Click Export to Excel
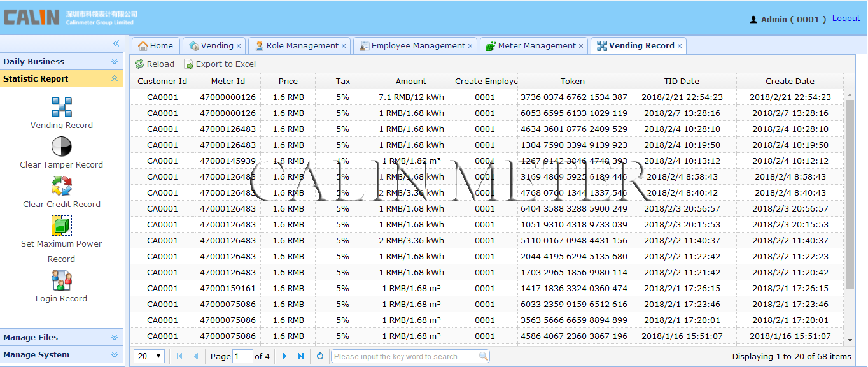This screenshot has height=367, width=868. click(x=220, y=64)
